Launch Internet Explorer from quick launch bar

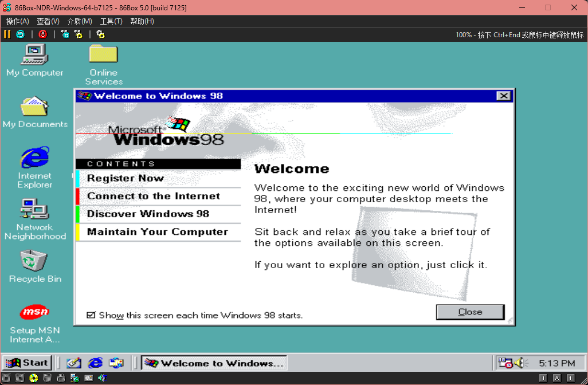coord(95,363)
